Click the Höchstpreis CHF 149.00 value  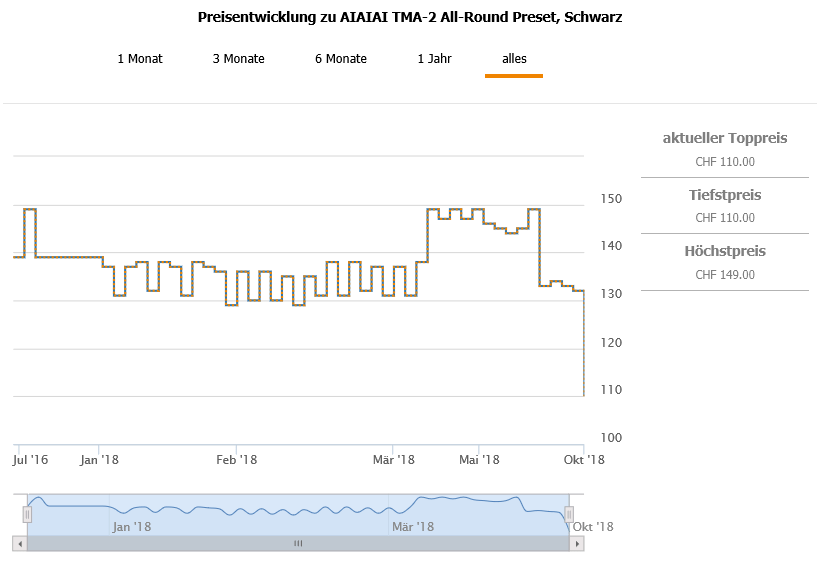[x=724, y=275]
